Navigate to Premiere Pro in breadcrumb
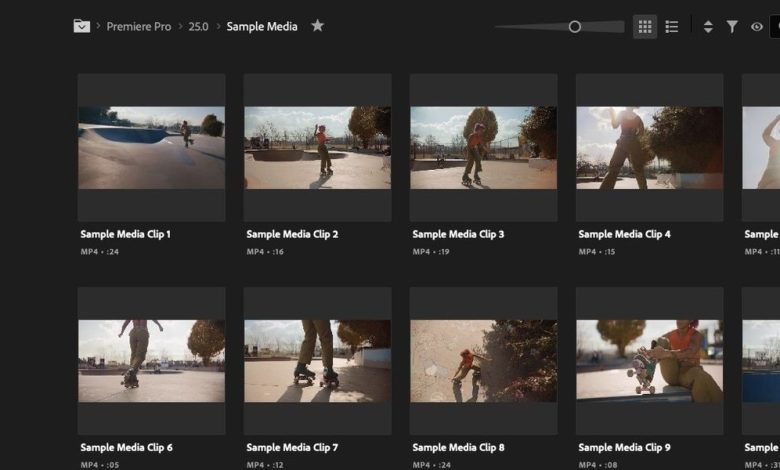This screenshot has width=780, height=470. pyautogui.click(x=139, y=27)
